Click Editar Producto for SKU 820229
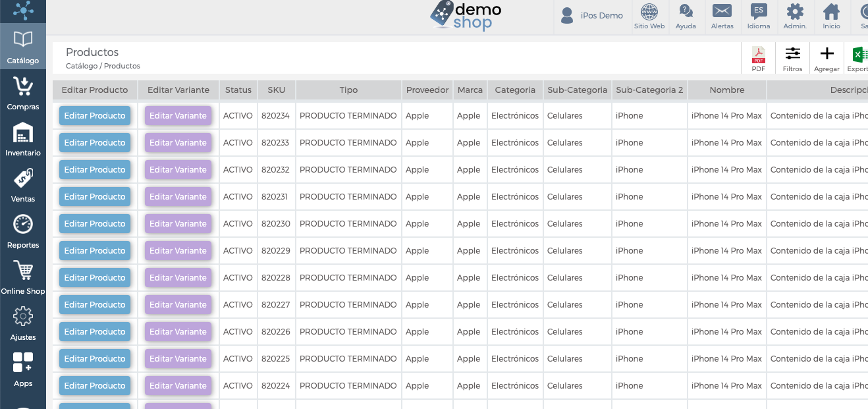Viewport: 868px width, 409px height. click(x=95, y=251)
